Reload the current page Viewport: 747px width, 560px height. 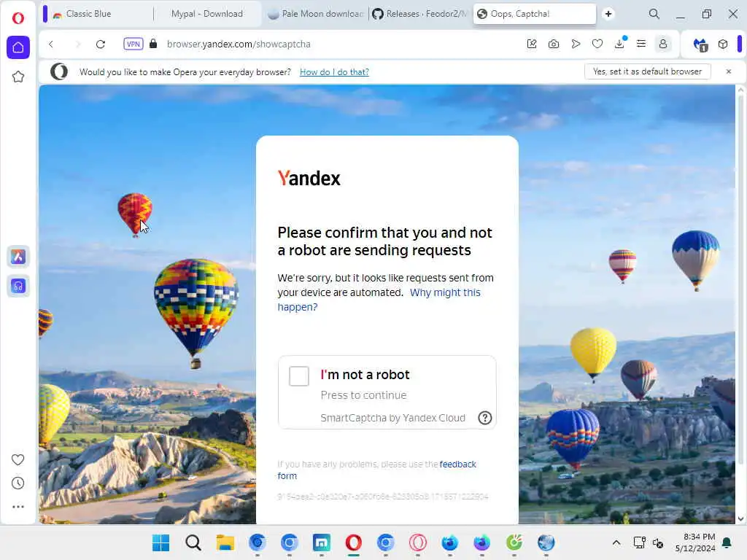101,44
